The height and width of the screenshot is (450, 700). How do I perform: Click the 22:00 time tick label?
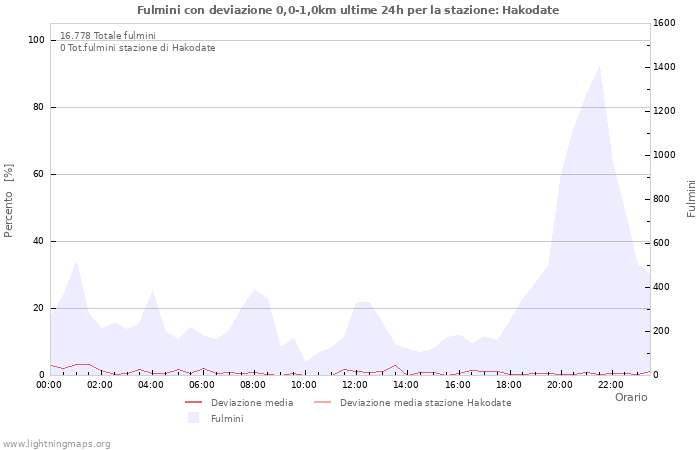(x=611, y=384)
